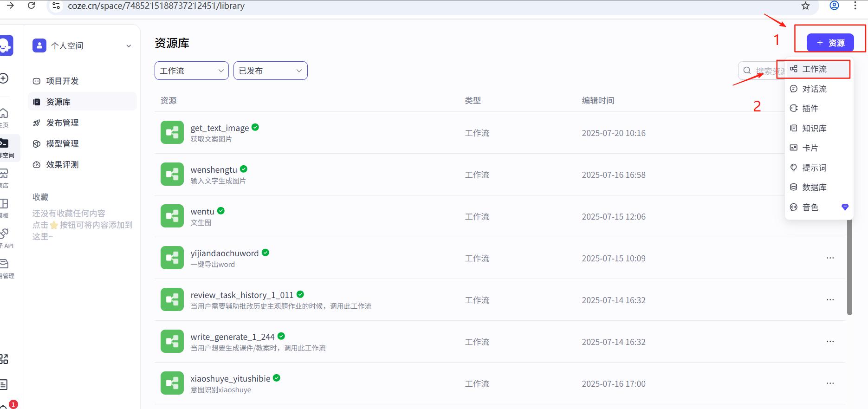Screen dimensions: 868x409
Task: Expand the 工作流 type filter dropdown
Action: [x=191, y=71]
